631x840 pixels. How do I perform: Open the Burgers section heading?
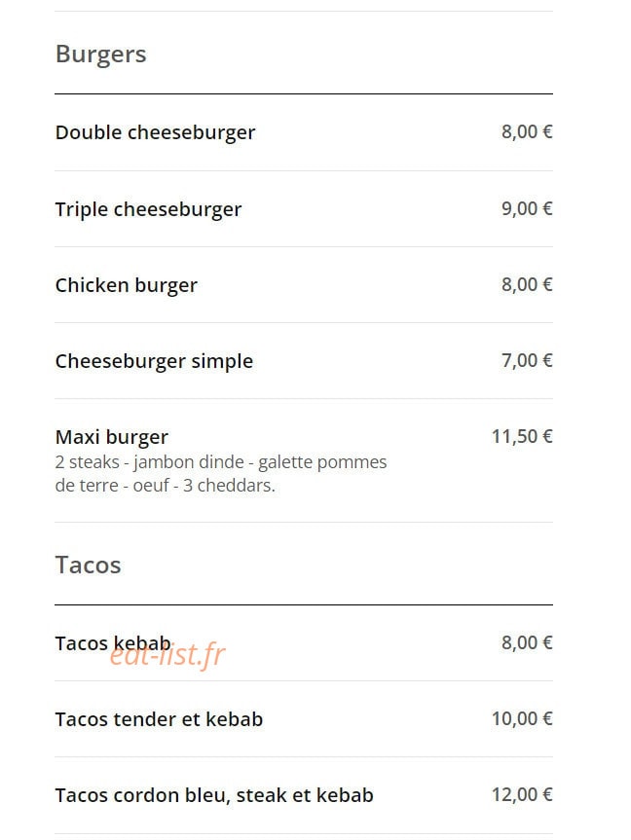[x=101, y=55]
